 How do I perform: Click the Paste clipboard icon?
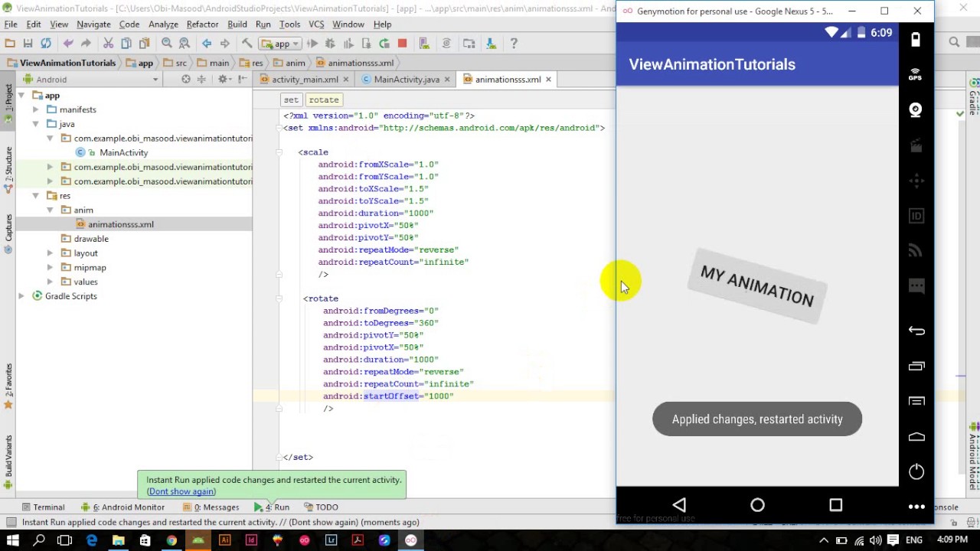pyautogui.click(x=144, y=44)
